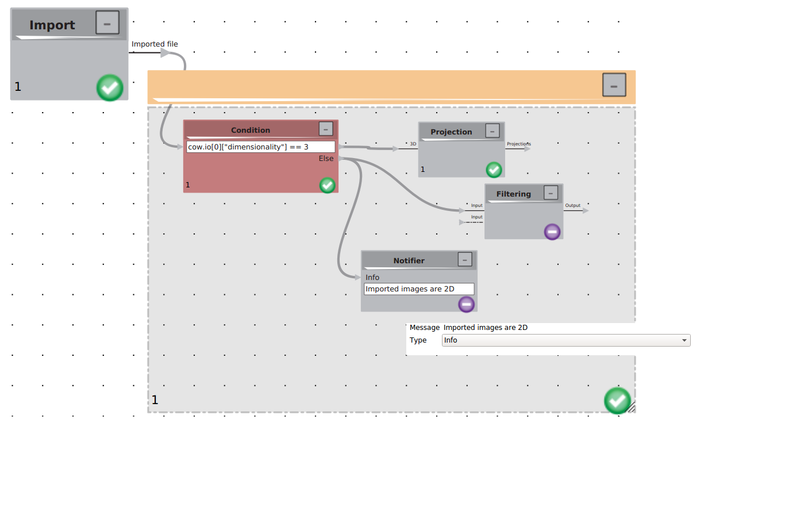Image resolution: width=812 pixels, height=507 pixels.
Task: Collapse the Filtering node
Action: pyautogui.click(x=551, y=193)
